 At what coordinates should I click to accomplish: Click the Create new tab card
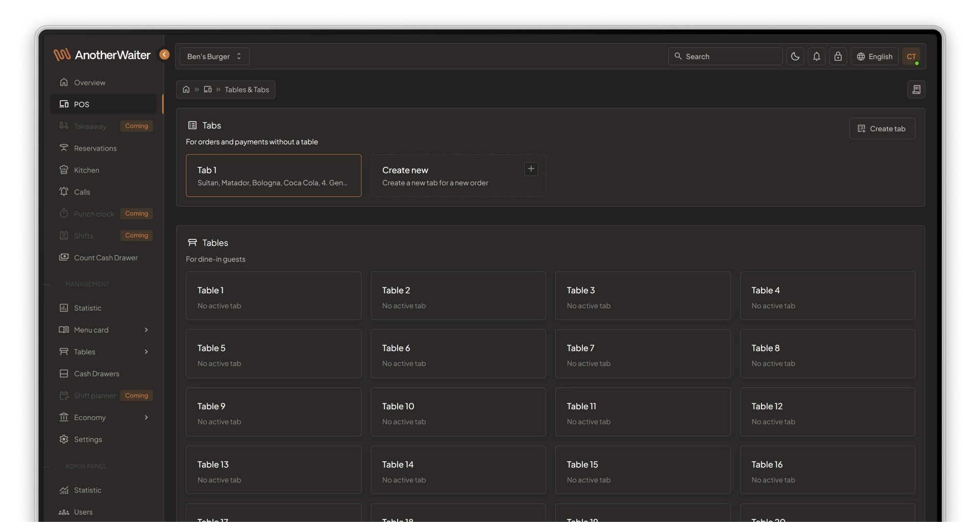pyautogui.click(x=458, y=176)
